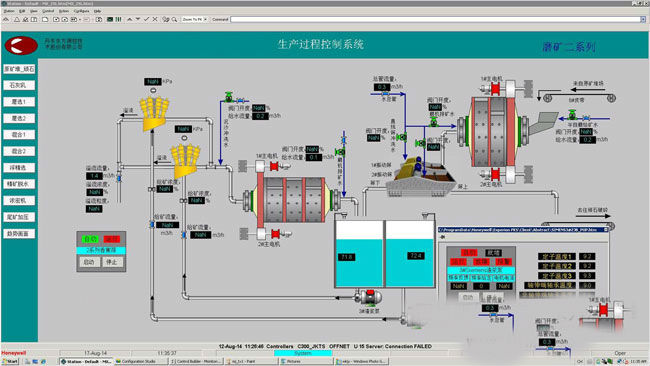This screenshot has height=366, width=650.
Task: Open the Help menu
Action: (x=97, y=11)
